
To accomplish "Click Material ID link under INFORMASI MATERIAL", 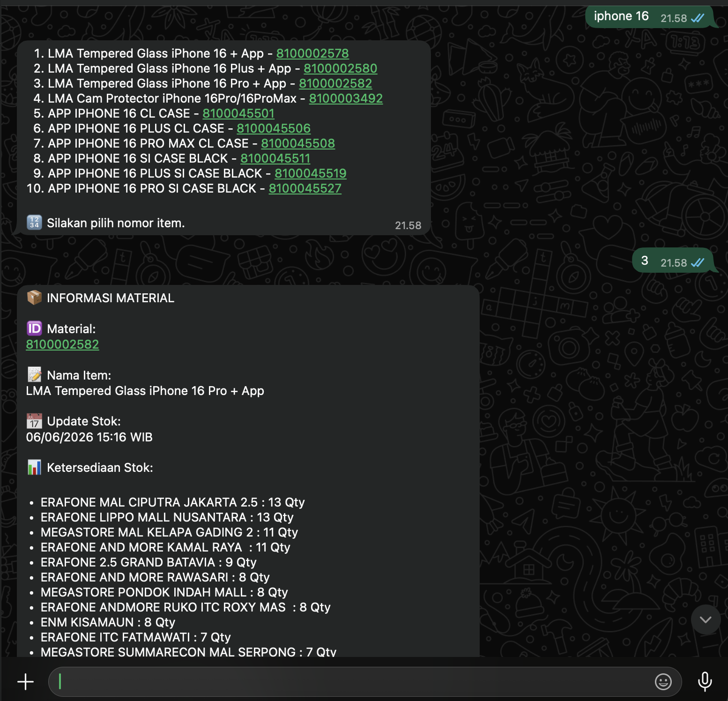I will pos(62,344).
